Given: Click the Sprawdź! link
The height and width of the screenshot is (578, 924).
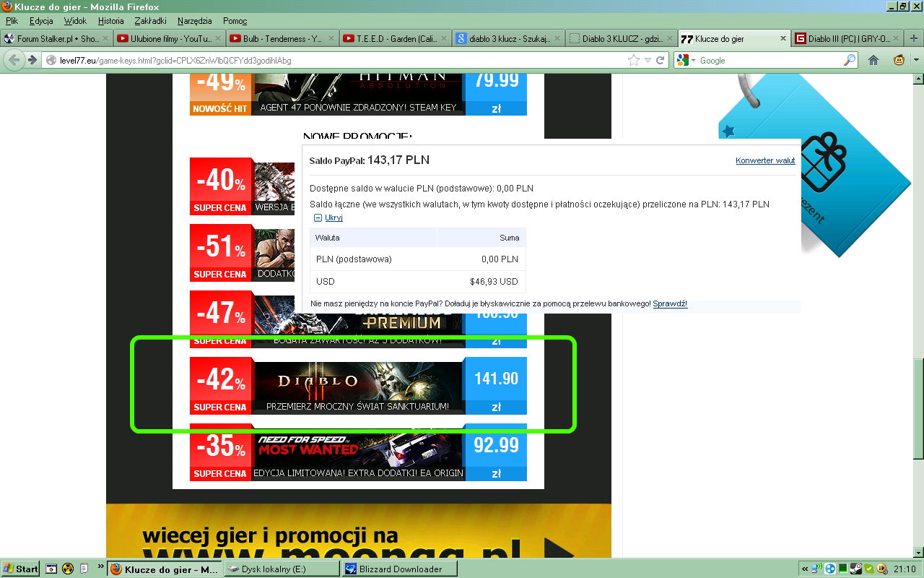Looking at the screenshot, I should (670, 303).
